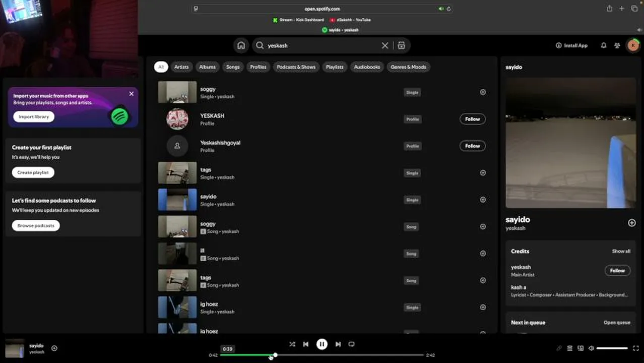Open sayido cover art in the player bar
Viewport: 644px width, 363px height.
pos(15,348)
